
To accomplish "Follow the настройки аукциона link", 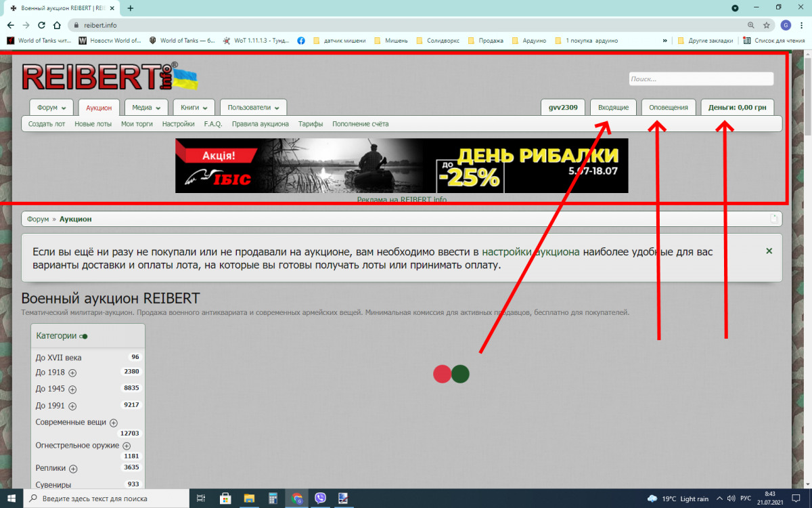I will point(531,252).
